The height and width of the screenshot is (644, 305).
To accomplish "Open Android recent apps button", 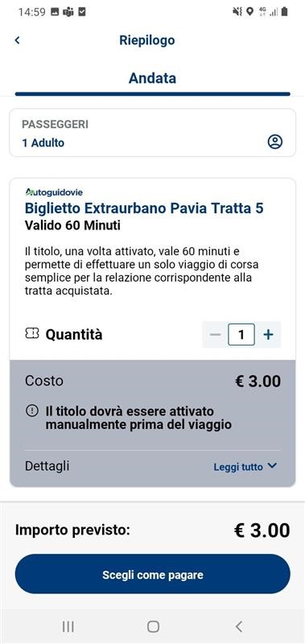I will pos(68,626).
